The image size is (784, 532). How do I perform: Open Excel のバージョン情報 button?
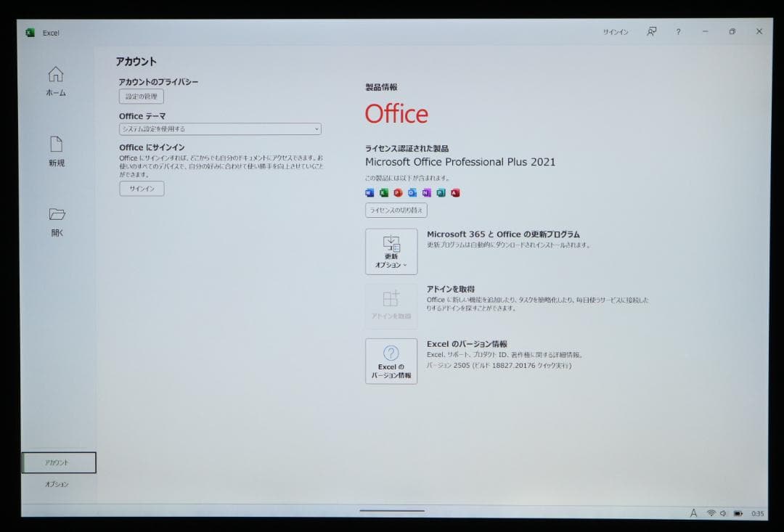pos(391,361)
